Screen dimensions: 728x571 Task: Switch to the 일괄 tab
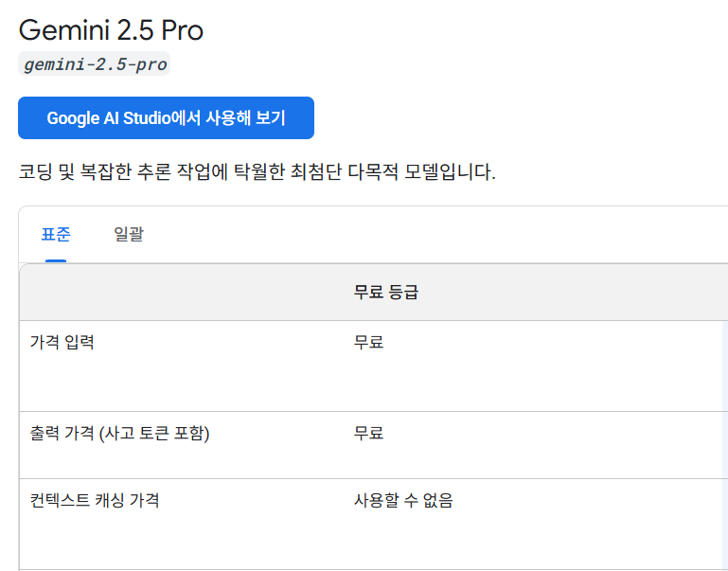point(128,234)
